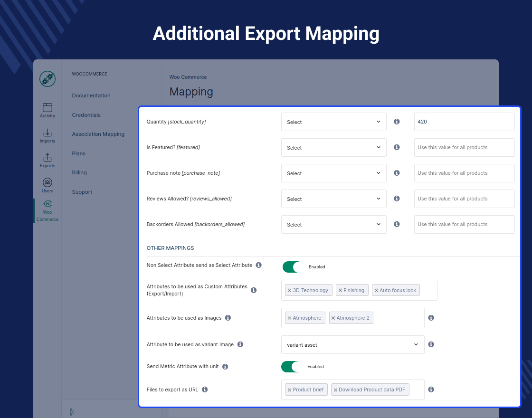Remove the Product brief tag
This screenshot has width=532, height=418.
tap(289, 390)
